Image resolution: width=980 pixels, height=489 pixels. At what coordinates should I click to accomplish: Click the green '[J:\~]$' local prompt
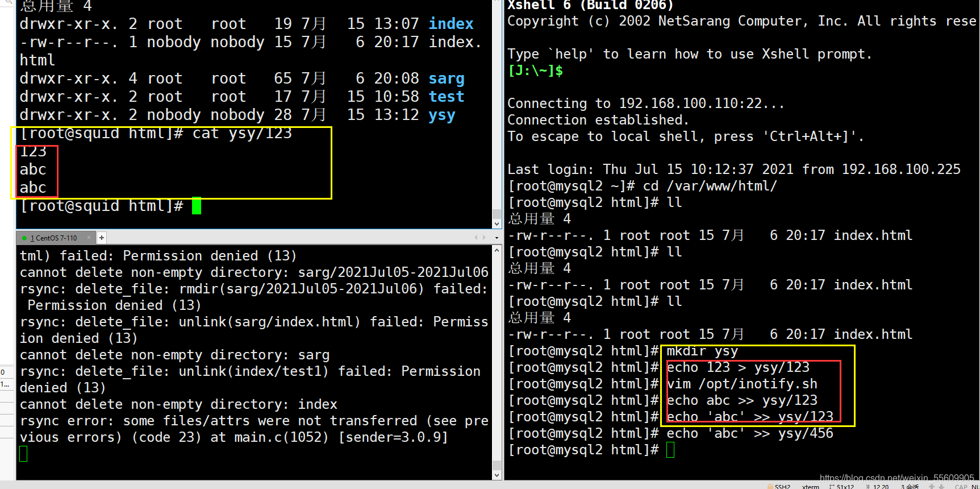coord(535,71)
